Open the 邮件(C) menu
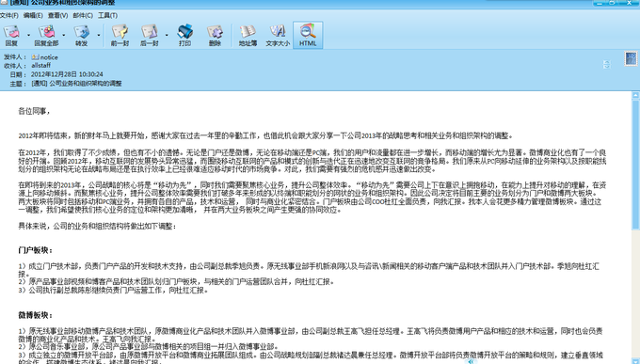 pyautogui.click(x=83, y=15)
